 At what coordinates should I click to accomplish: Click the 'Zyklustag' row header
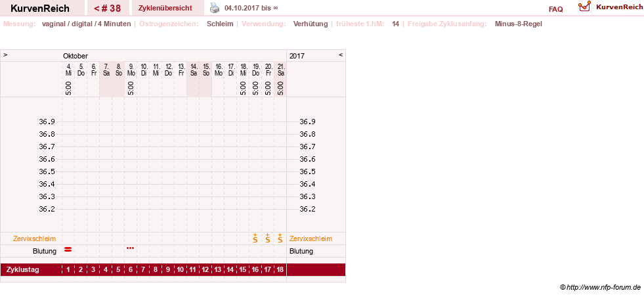point(22,270)
